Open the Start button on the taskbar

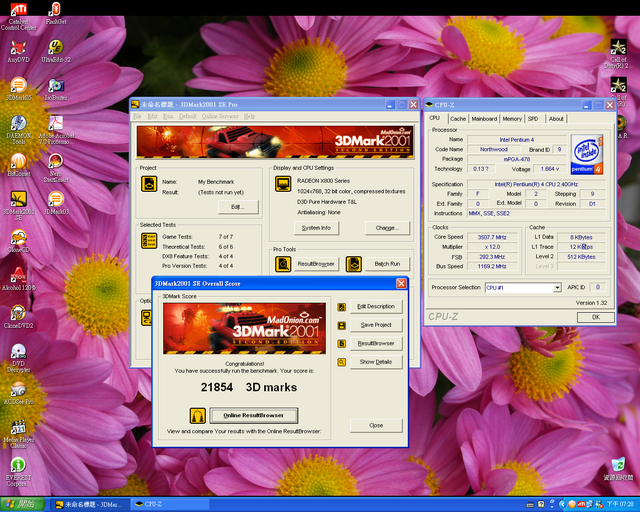pos(22,504)
